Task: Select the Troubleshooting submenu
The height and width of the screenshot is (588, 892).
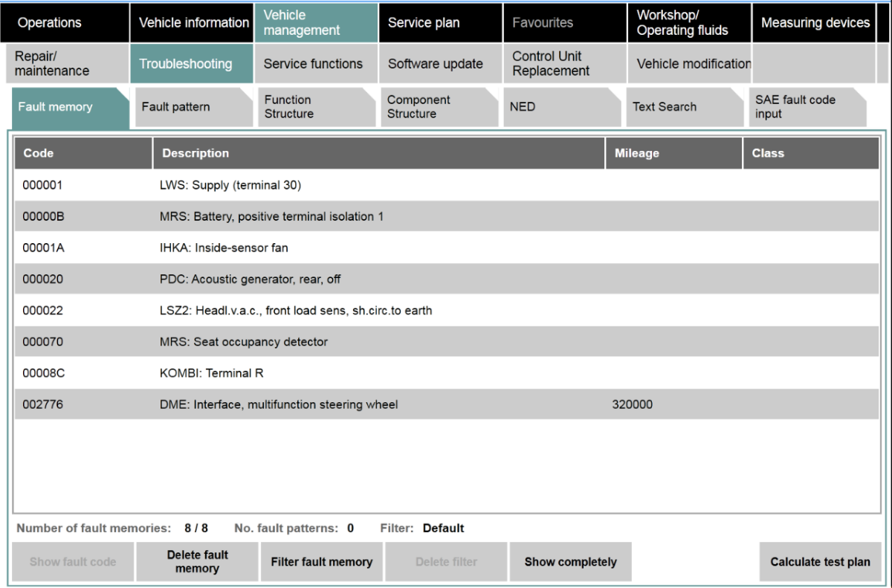Action: click(192, 63)
